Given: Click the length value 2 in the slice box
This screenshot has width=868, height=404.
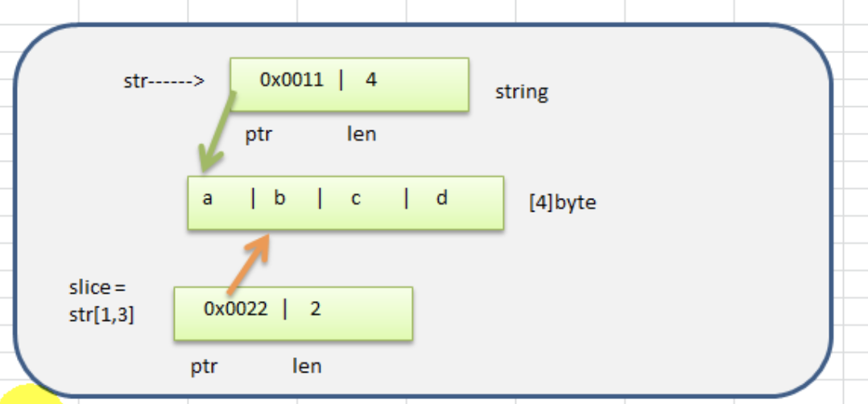Looking at the screenshot, I should (315, 309).
